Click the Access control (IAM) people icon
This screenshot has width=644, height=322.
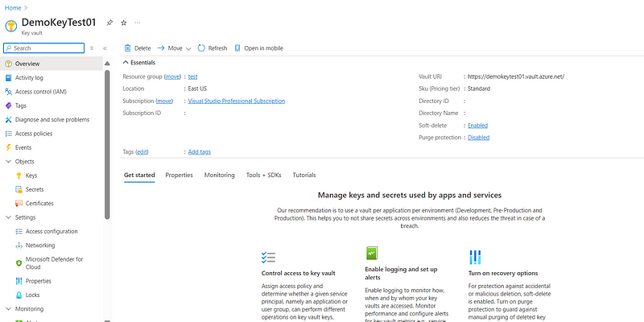pyautogui.click(x=8, y=92)
